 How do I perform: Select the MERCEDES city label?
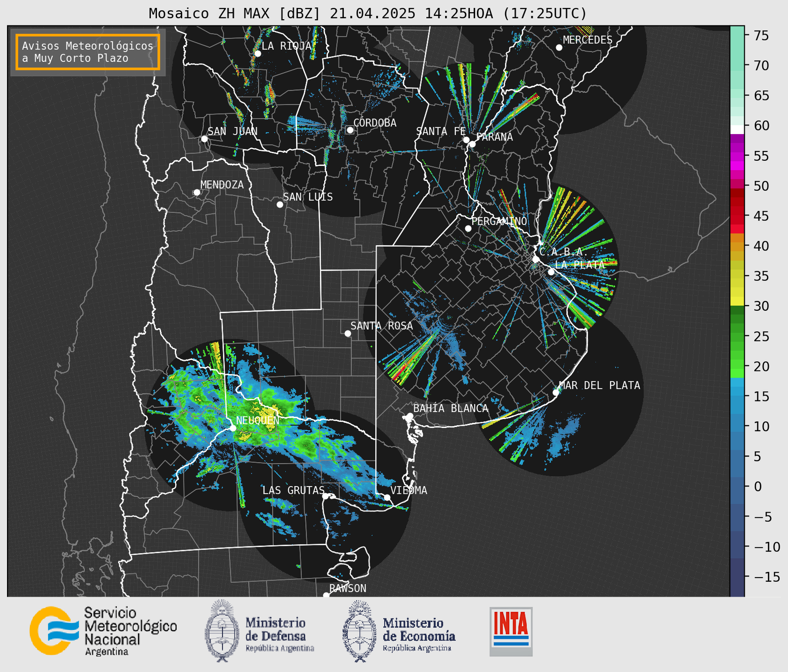(588, 40)
